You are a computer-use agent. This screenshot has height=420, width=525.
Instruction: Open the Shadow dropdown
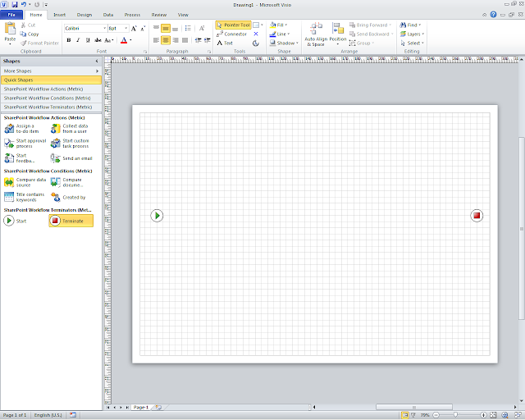[x=284, y=43]
